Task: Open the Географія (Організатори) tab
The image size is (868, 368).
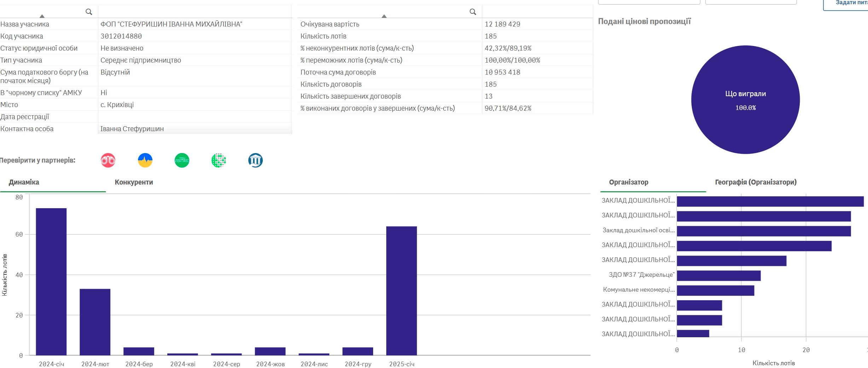Action: [x=756, y=182]
